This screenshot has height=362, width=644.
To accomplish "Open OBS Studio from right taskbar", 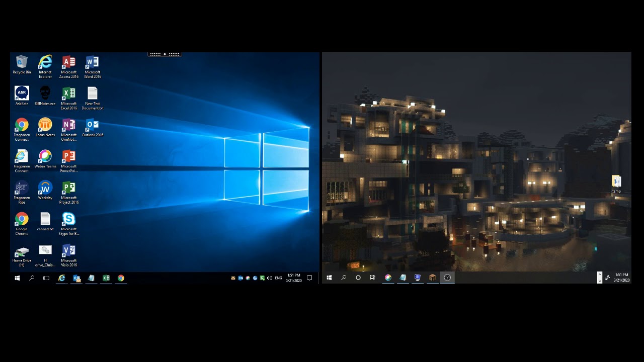I will [447, 278].
